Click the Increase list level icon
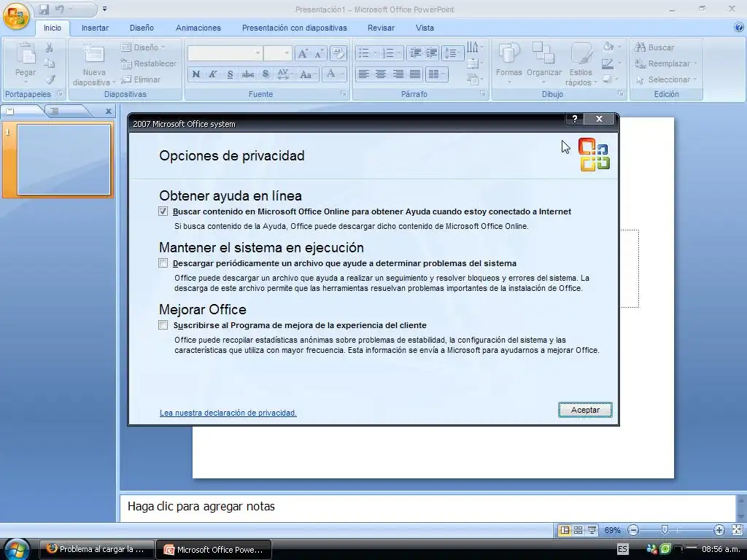Screen dimensions: 747x560 [x=432, y=52]
